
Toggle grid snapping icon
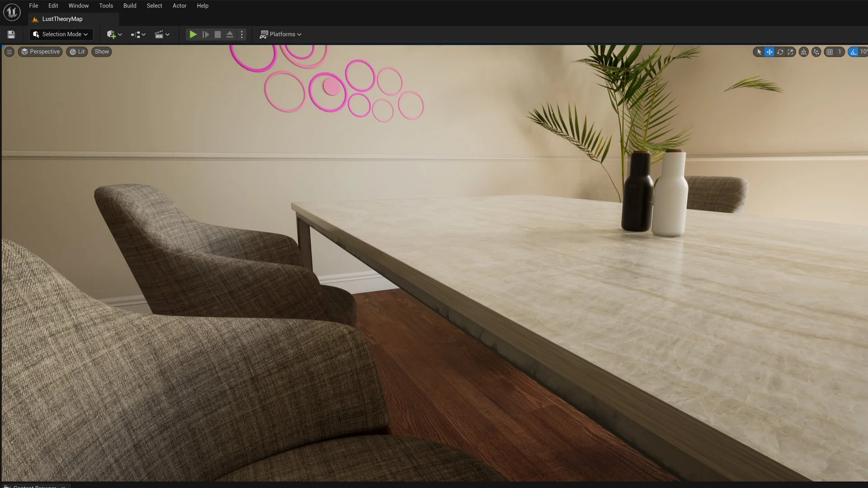[830, 52]
